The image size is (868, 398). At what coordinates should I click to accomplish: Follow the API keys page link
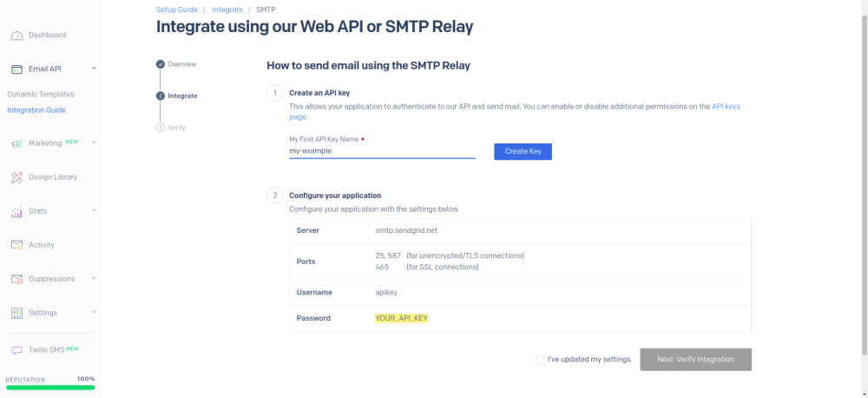(x=726, y=106)
